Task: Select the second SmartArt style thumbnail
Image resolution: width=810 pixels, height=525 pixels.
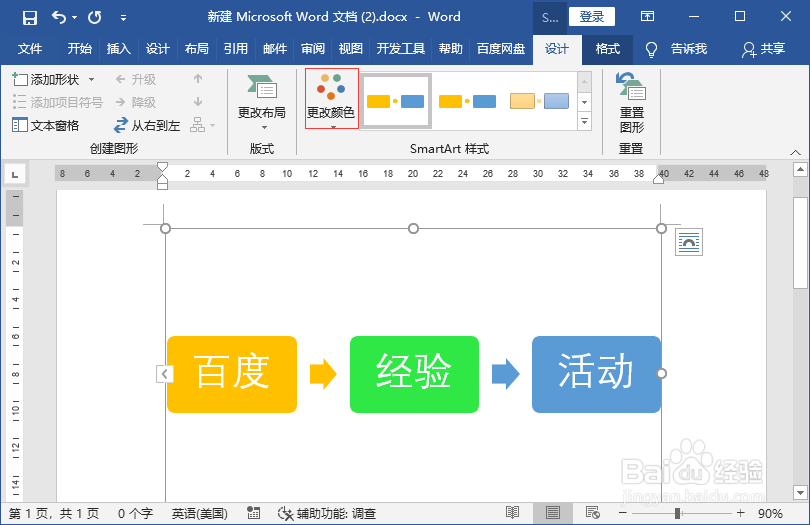Action: tap(467, 101)
